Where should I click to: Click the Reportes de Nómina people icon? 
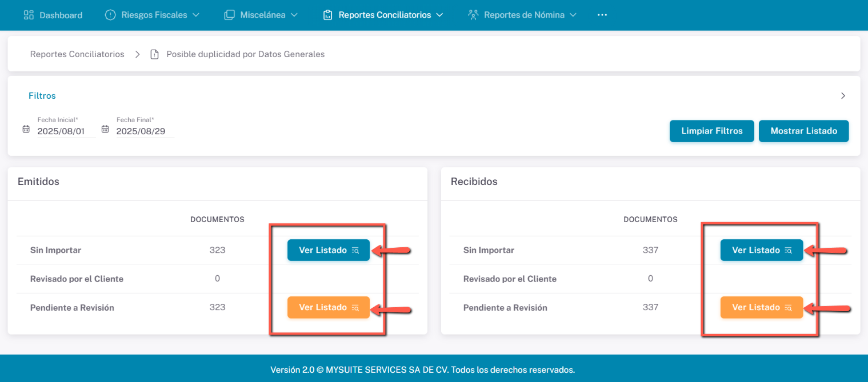click(473, 15)
